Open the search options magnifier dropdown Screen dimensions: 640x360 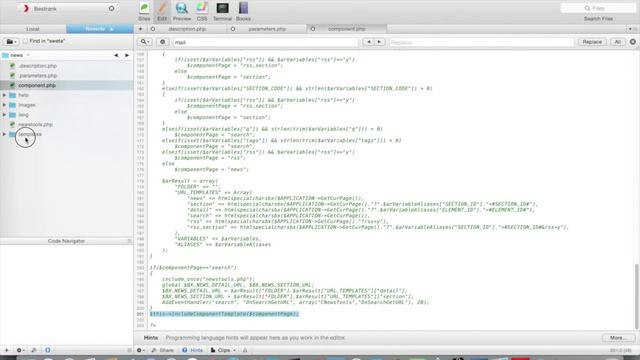click(144, 42)
